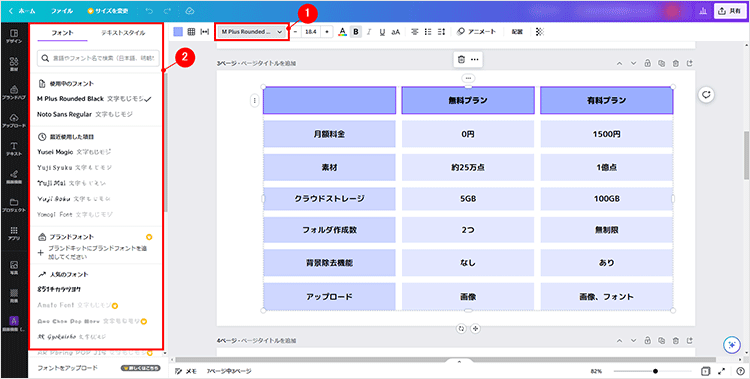Open floating toolbar more options (…)

click(474, 59)
